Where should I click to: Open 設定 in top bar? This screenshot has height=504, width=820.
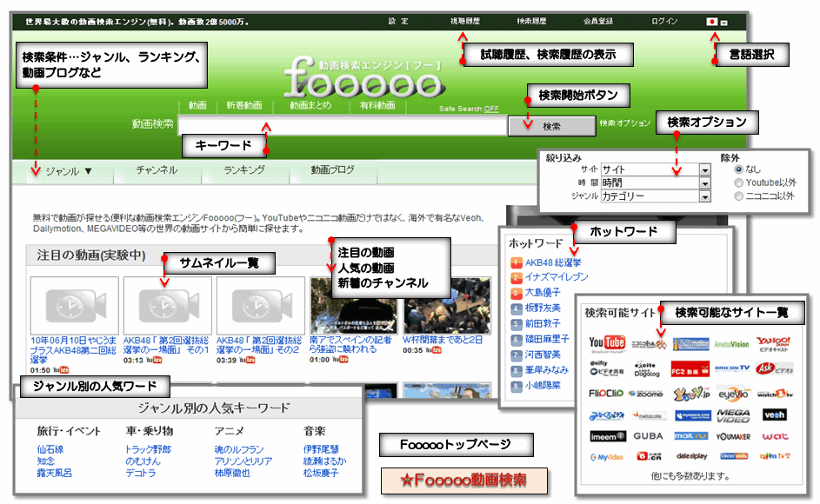tap(398, 21)
